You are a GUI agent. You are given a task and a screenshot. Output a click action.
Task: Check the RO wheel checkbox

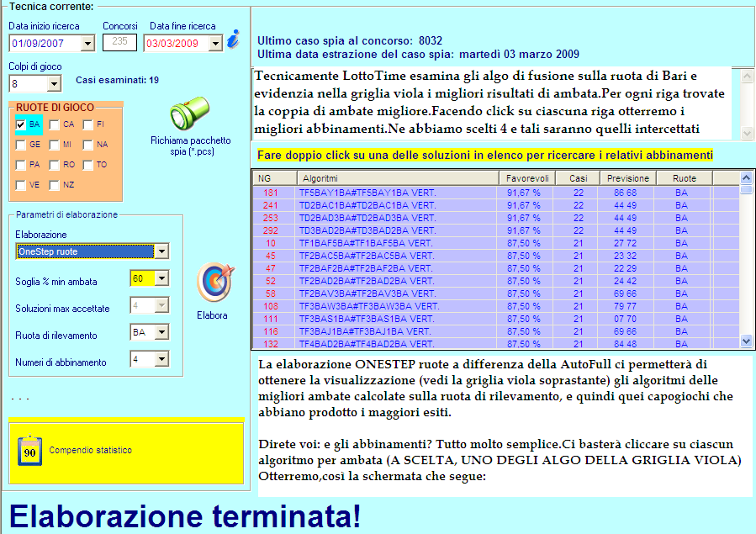point(55,166)
